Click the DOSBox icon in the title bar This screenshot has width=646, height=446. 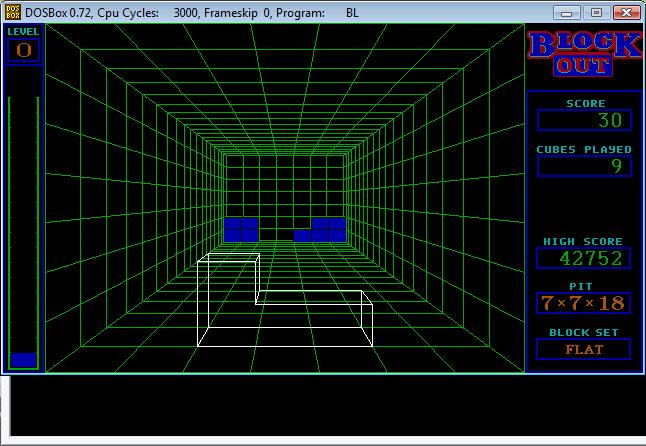13,12
